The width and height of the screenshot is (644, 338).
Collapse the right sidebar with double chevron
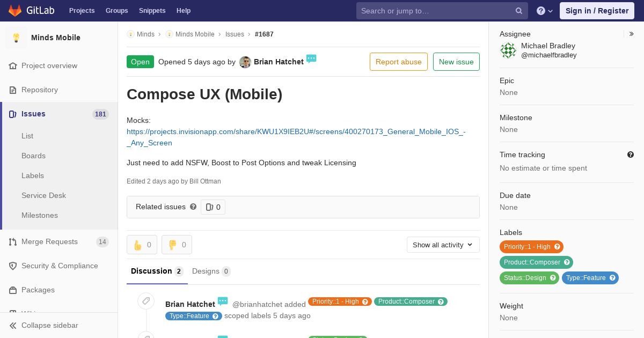(632, 34)
